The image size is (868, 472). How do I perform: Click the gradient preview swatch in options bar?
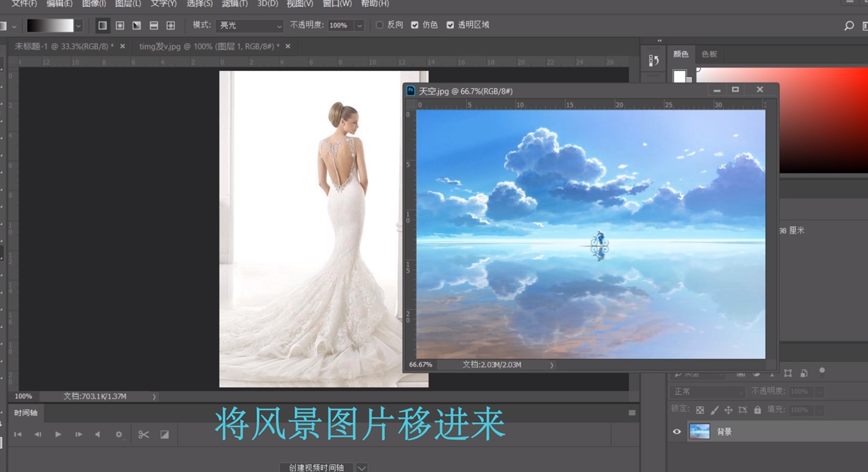click(x=50, y=26)
